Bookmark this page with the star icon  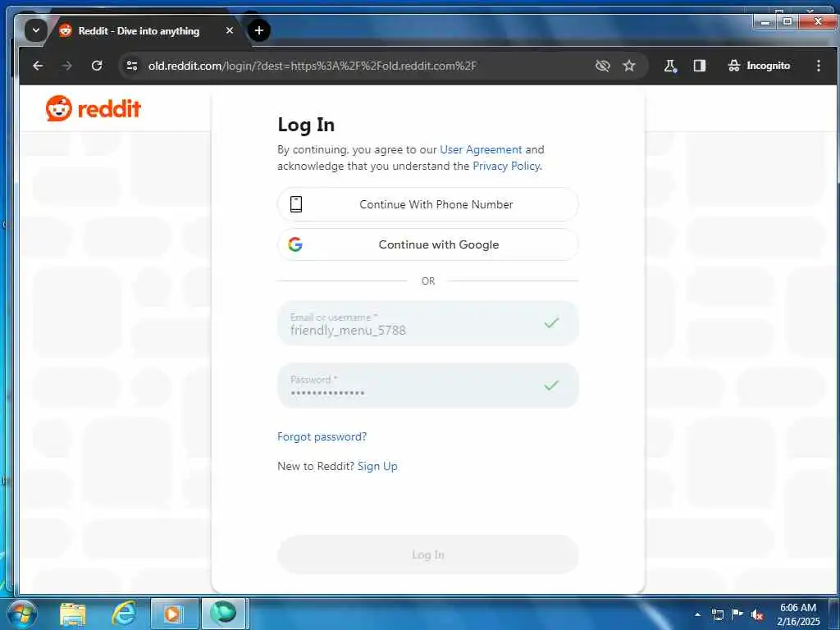coord(629,66)
